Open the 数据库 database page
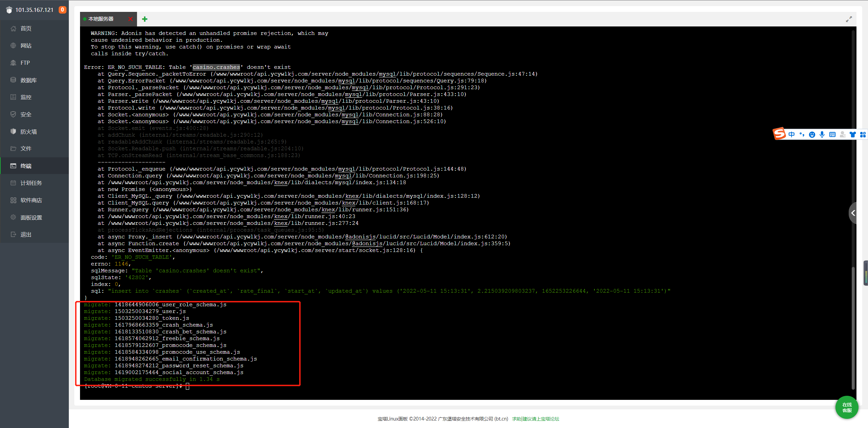 (28, 80)
